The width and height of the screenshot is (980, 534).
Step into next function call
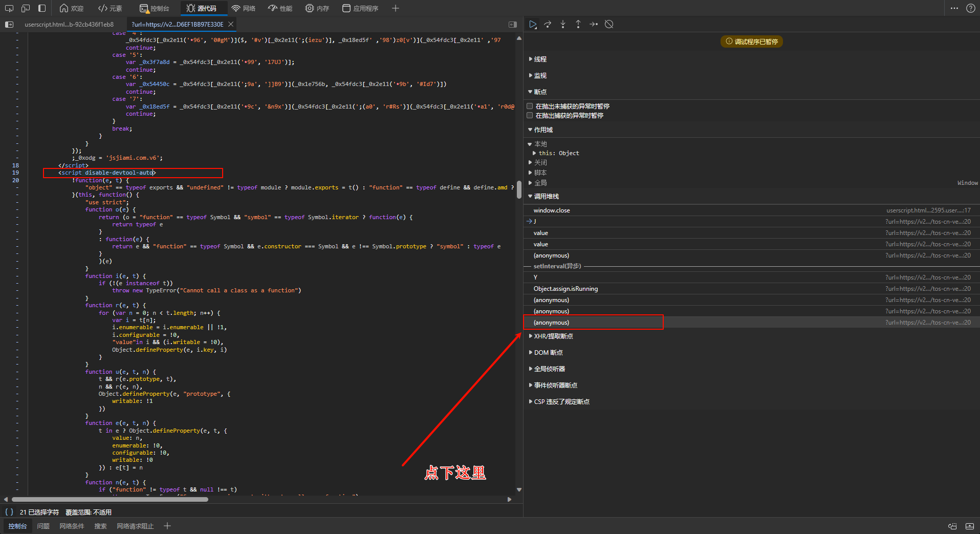click(563, 24)
